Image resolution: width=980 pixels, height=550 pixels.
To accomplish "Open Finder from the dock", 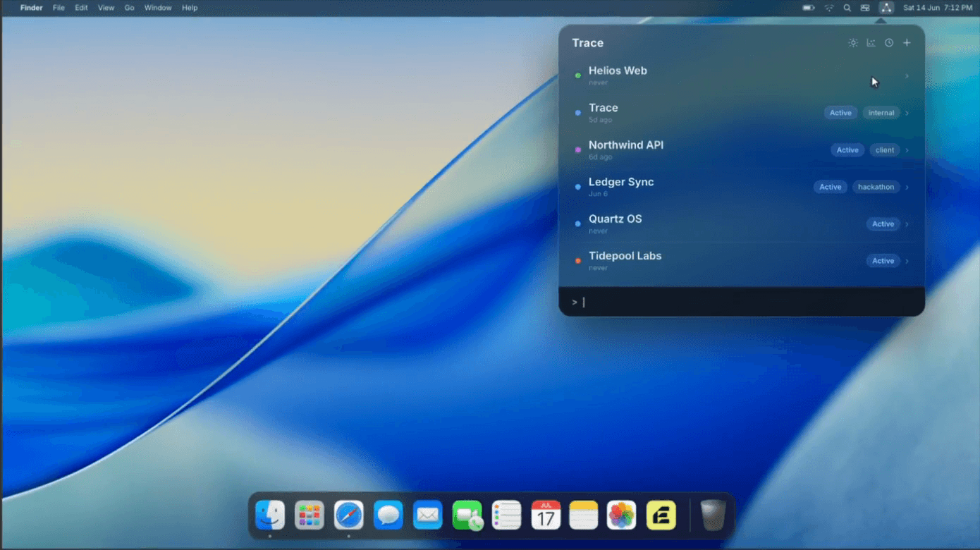I will click(270, 515).
